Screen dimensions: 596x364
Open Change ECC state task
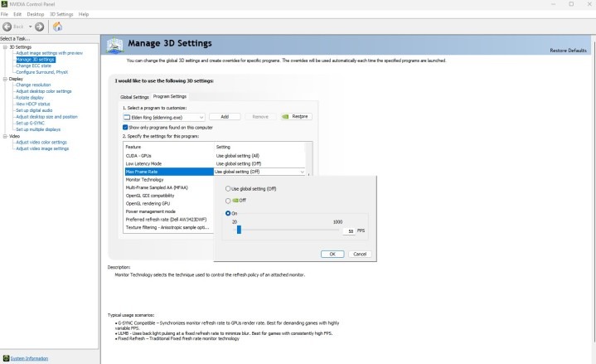(33, 66)
